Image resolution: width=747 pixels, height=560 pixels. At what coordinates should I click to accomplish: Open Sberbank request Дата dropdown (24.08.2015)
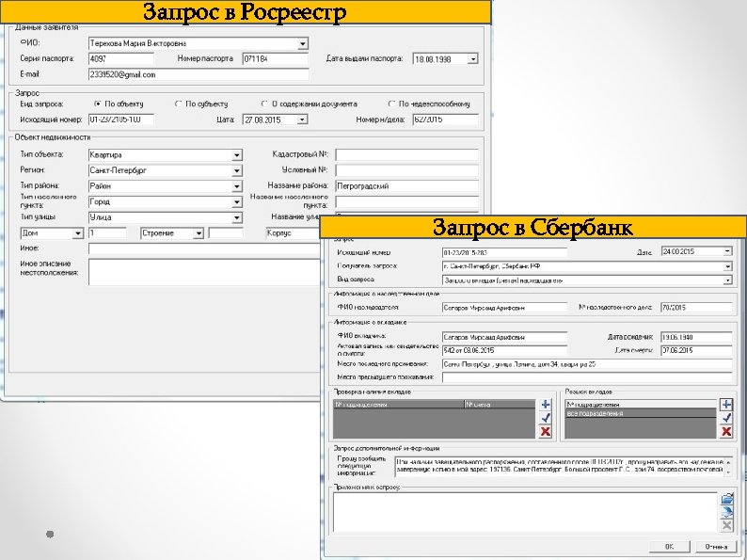click(727, 251)
